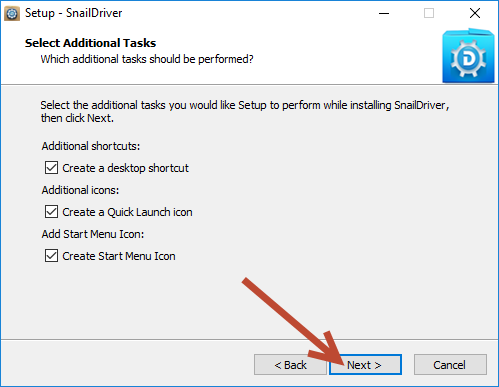Click the "Additional shortcuts:" group label
The image size is (499, 387).
pyautogui.click(x=91, y=146)
